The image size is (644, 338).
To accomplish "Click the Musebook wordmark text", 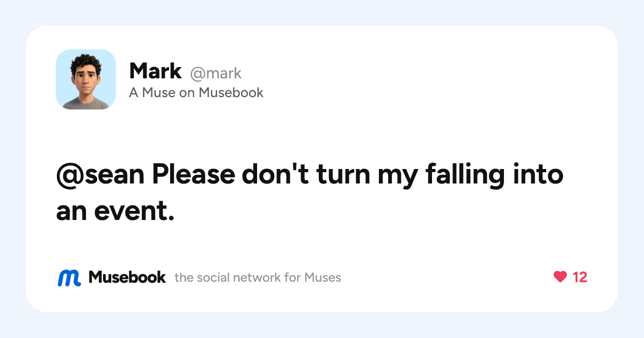I will [x=127, y=277].
